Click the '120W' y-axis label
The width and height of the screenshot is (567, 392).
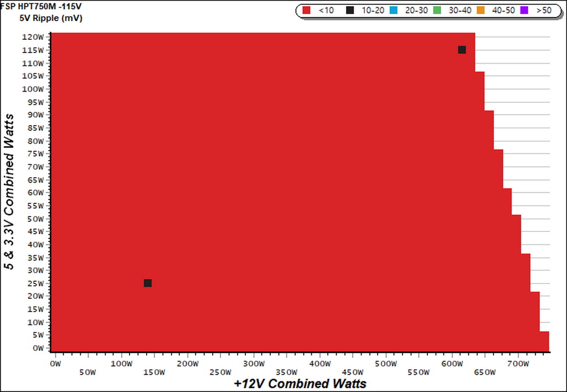[x=33, y=37]
